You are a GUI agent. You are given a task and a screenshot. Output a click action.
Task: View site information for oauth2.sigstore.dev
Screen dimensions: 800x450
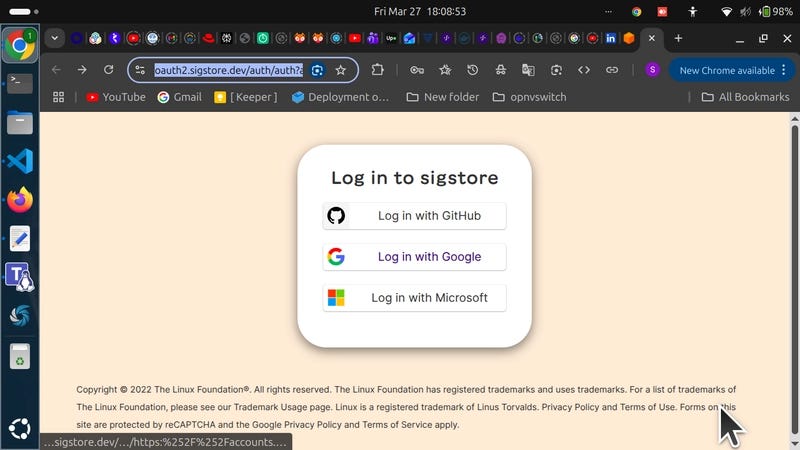click(140, 70)
